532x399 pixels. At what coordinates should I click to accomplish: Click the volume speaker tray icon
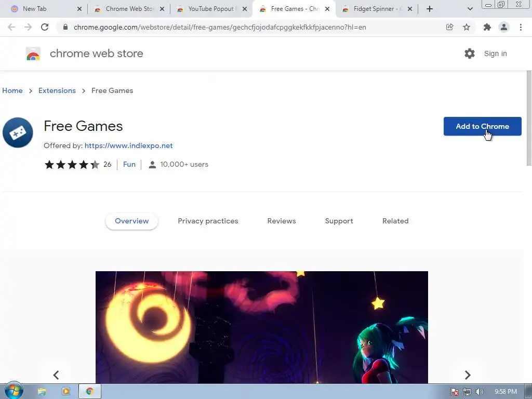(x=479, y=392)
